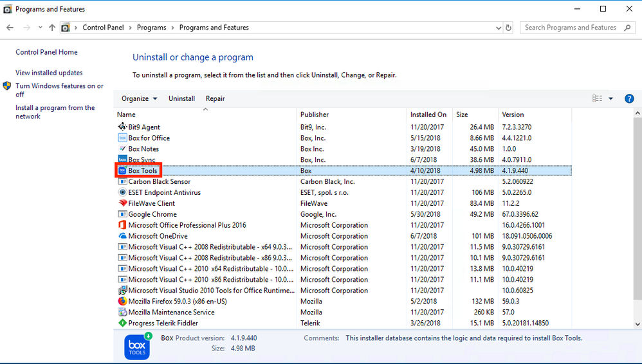
Task: Click the change view icon
Action: (597, 98)
